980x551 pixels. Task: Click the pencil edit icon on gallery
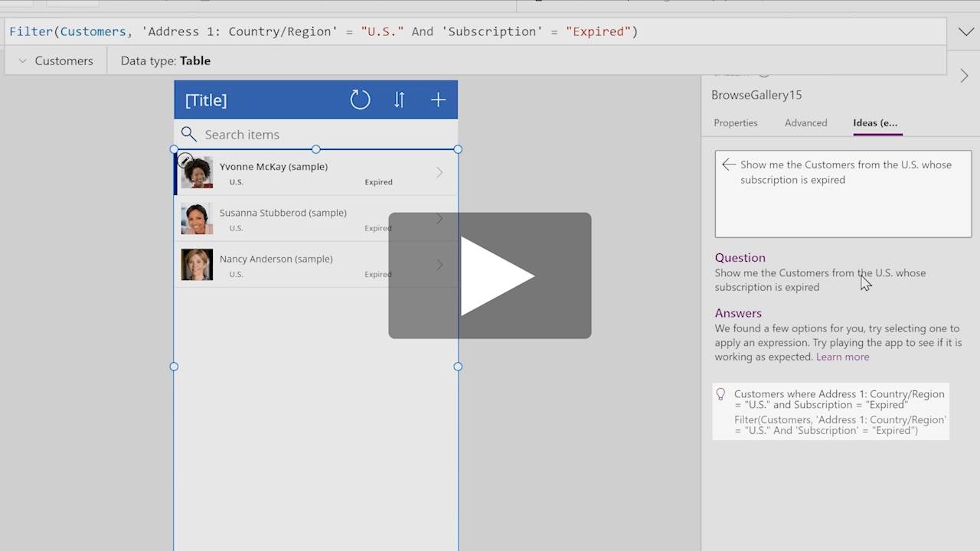[x=185, y=161]
